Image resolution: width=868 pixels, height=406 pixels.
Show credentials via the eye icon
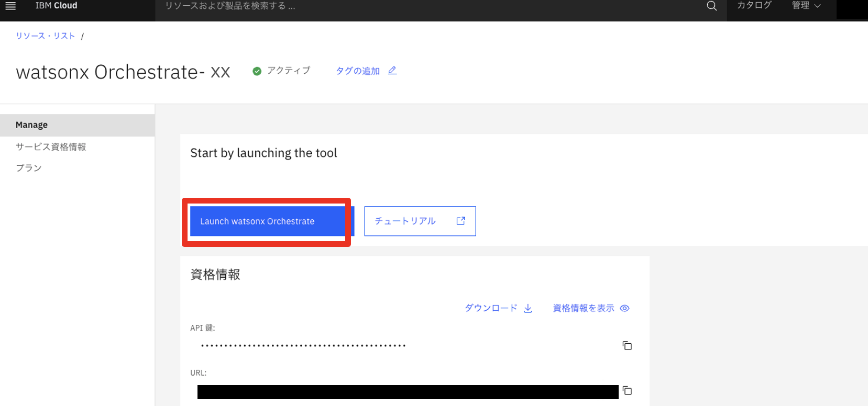(x=624, y=308)
